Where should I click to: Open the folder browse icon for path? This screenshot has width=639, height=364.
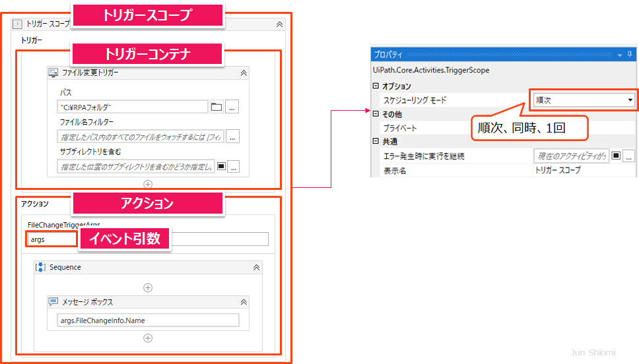pyautogui.click(x=217, y=107)
